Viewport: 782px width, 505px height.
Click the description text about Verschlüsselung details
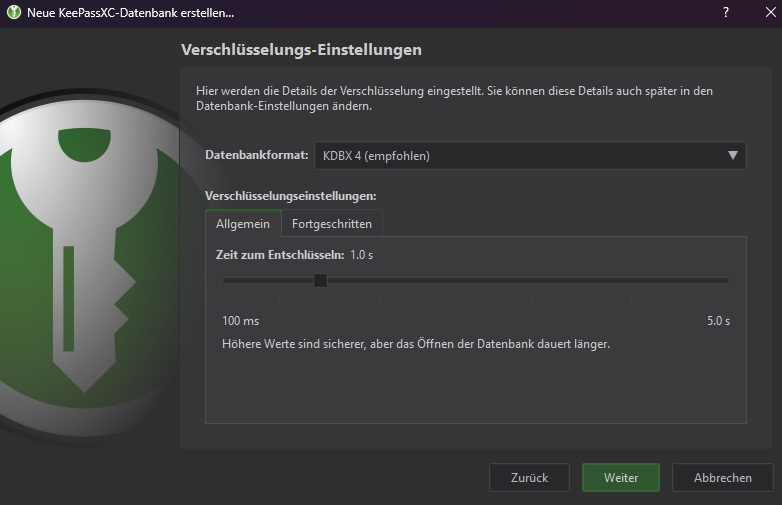coord(454,98)
